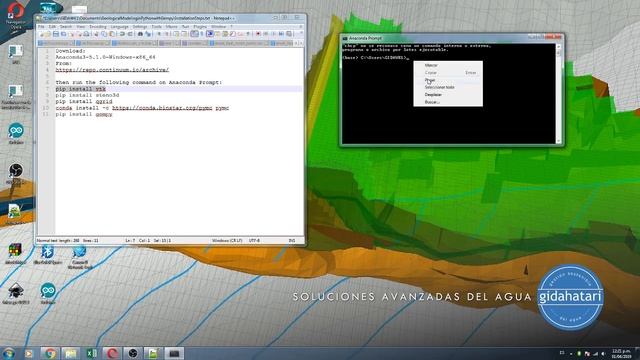The height and width of the screenshot is (360, 640).
Task: Click the Find binoculars icon in Notepad++ toolbar
Action: tap(140, 34)
